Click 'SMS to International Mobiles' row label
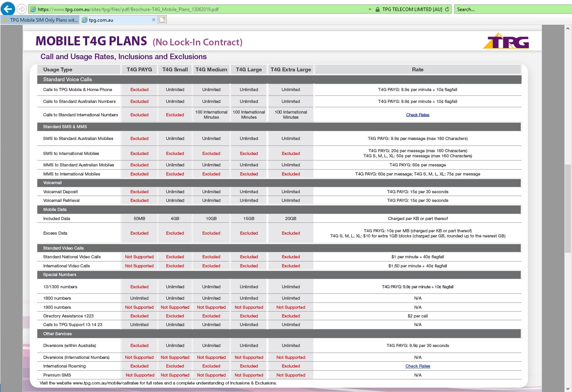The image size is (572, 392). pyautogui.click(x=71, y=153)
